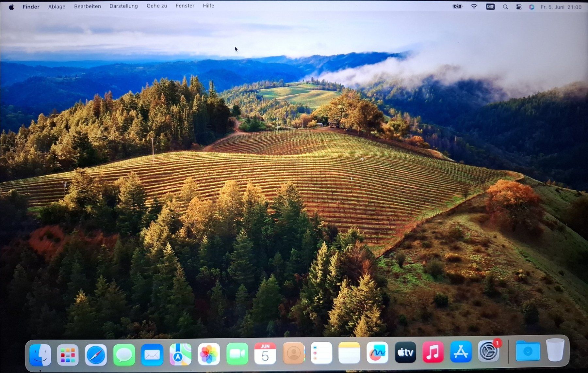Open the Reminders app
The height and width of the screenshot is (373, 588).
click(x=321, y=353)
